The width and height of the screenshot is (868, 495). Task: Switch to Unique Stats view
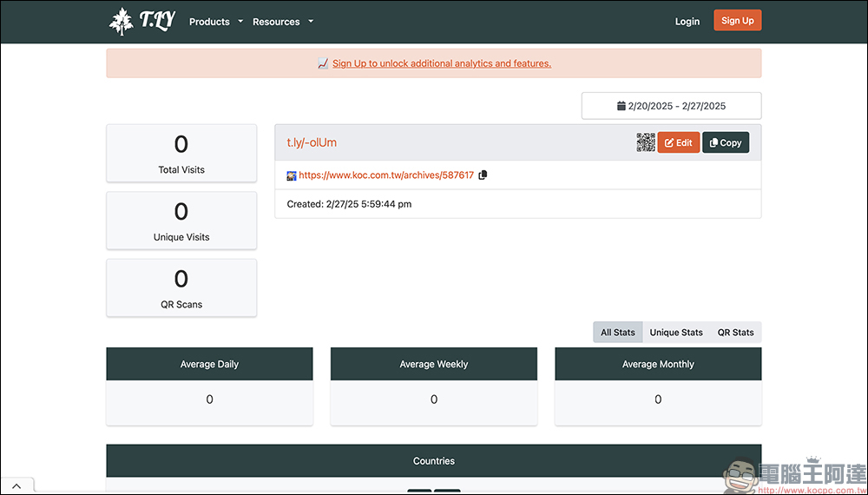676,333
